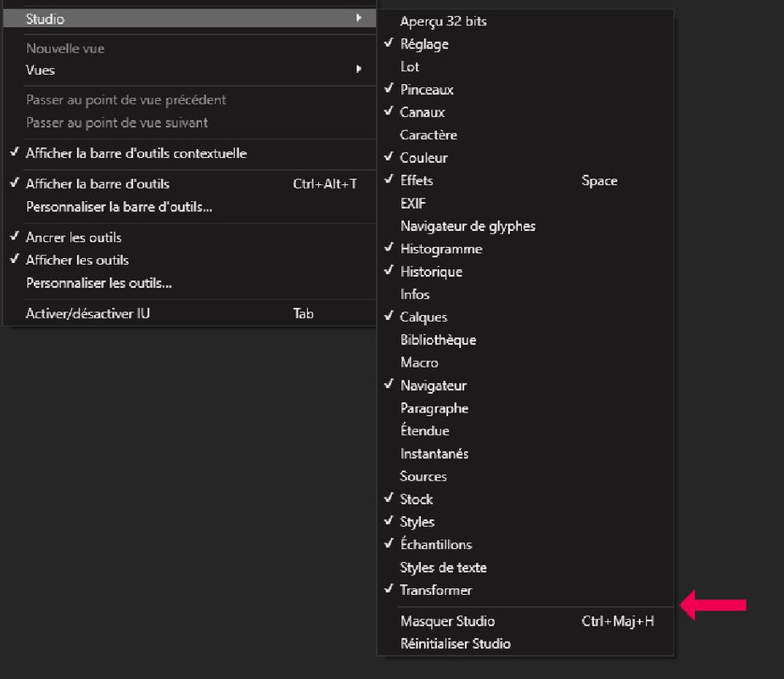Toggle the Couleur panel off
784x679 pixels.
pyautogui.click(x=525, y=158)
